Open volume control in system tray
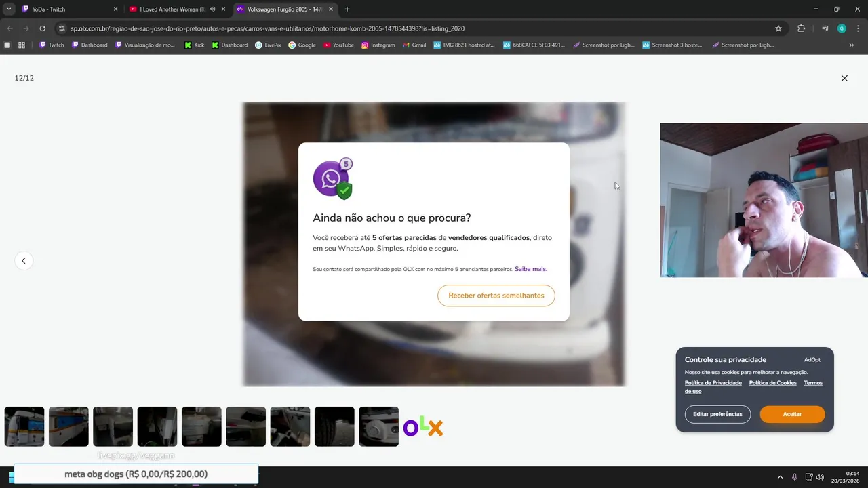Screen dimensions: 868x488 pyautogui.click(x=821, y=477)
